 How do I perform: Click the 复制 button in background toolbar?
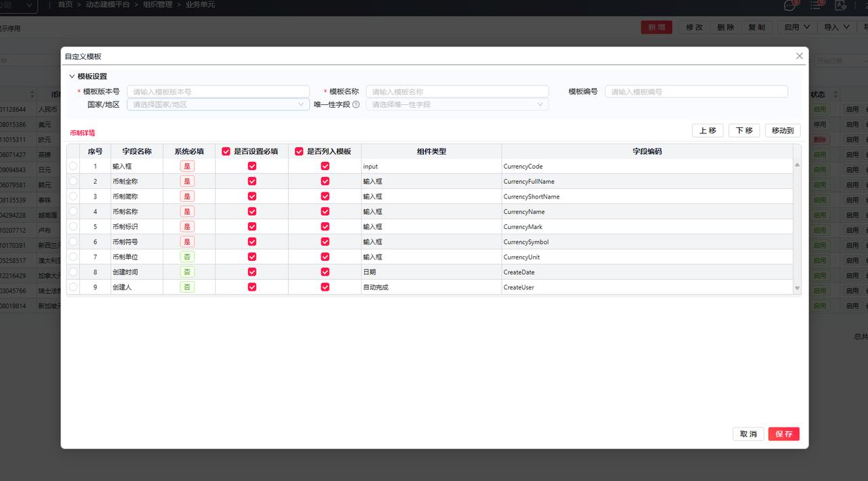coord(757,27)
